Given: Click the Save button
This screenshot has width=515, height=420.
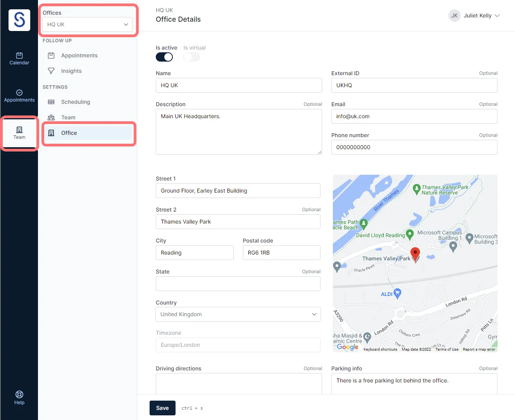Looking at the screenshot, I should click(162, 408).
